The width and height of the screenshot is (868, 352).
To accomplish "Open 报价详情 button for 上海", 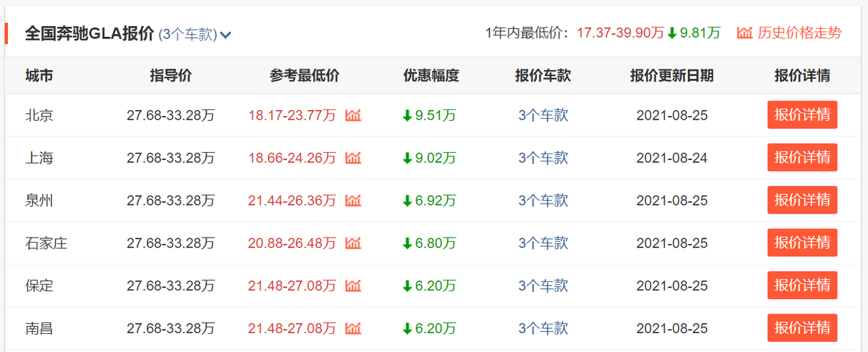I will 802,158.
